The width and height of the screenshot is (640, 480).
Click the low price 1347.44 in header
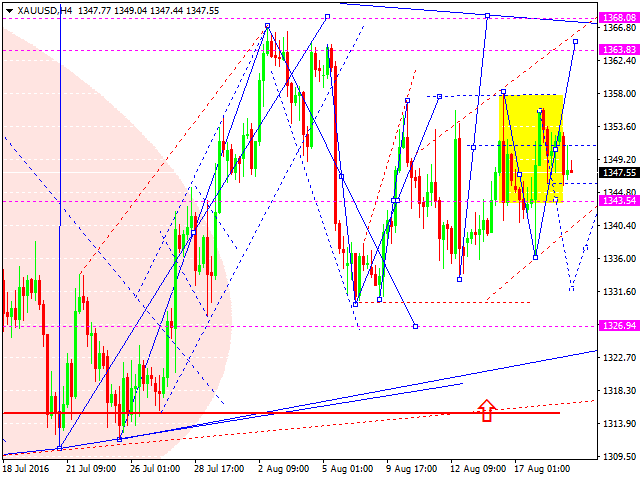click(167, 11)
